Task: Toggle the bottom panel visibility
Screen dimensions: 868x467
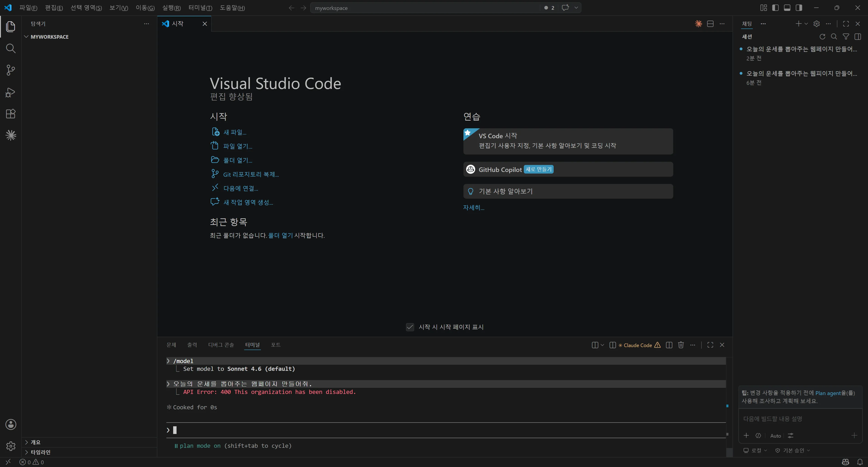Action: pyautogui.click(x=787, y=8)
